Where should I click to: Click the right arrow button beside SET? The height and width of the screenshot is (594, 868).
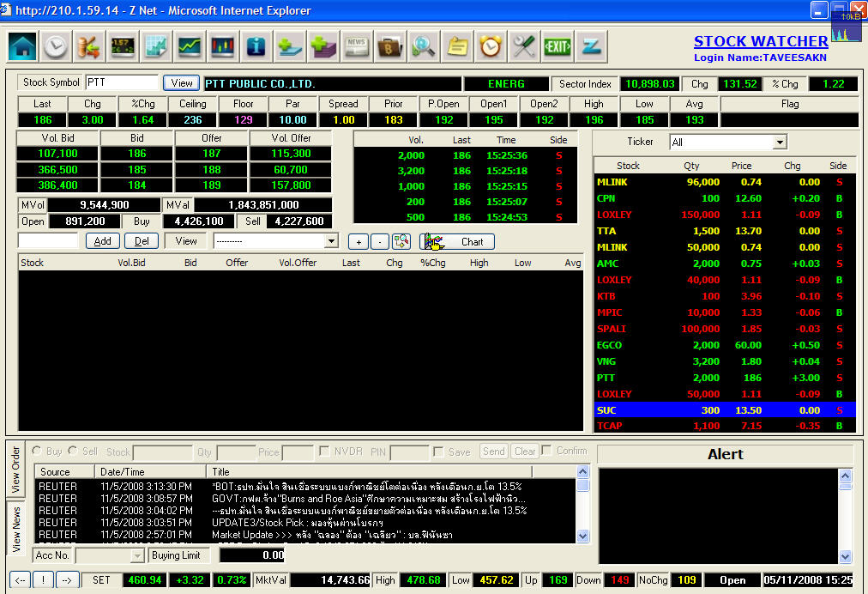[67, 580]
